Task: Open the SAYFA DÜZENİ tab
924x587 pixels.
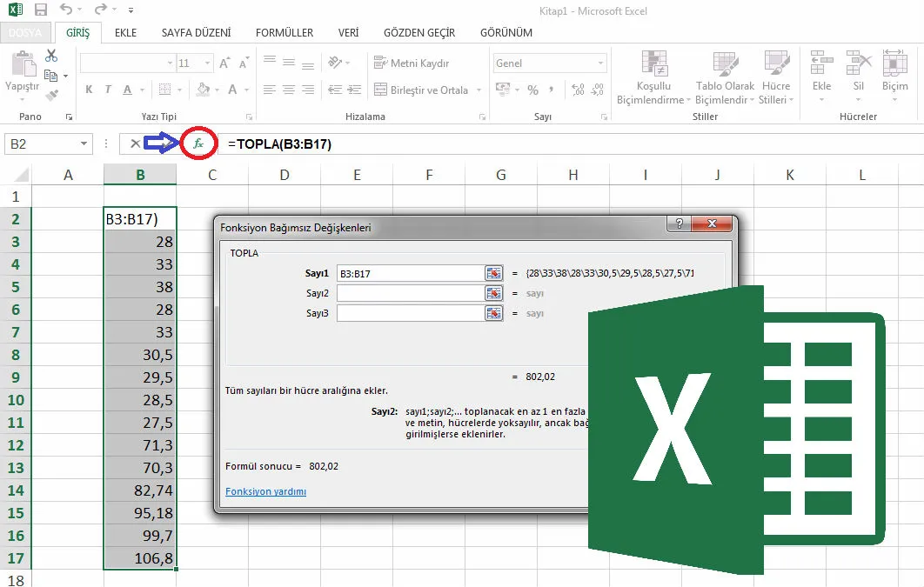Action: pos(196,33)
